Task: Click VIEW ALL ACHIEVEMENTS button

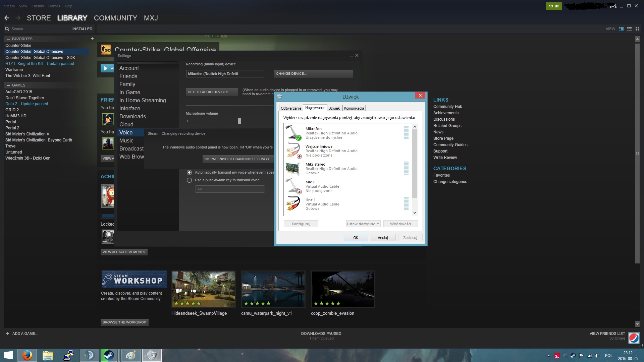Action: (124, 252)
